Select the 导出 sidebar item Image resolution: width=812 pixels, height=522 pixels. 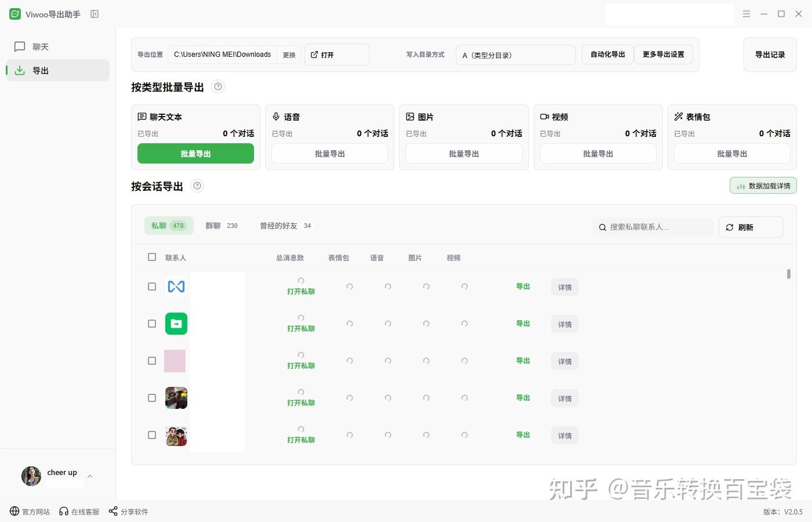point(57,70)
